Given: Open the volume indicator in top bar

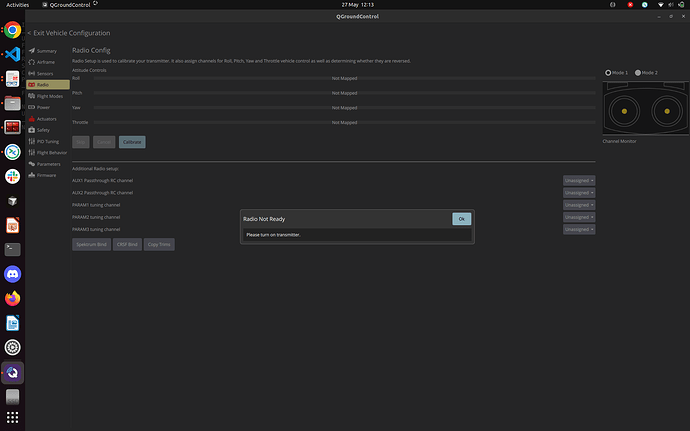Looking at the screenshot, I should point(671,5).
